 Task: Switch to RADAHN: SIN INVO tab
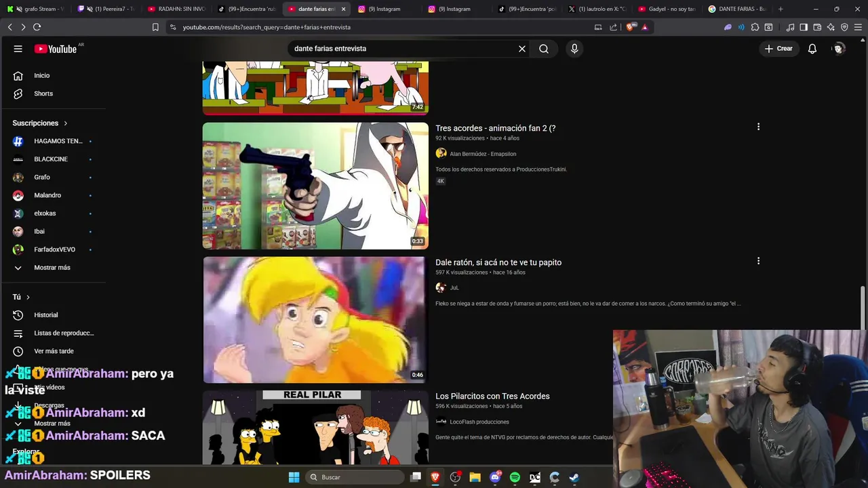(x=176, y=9)
